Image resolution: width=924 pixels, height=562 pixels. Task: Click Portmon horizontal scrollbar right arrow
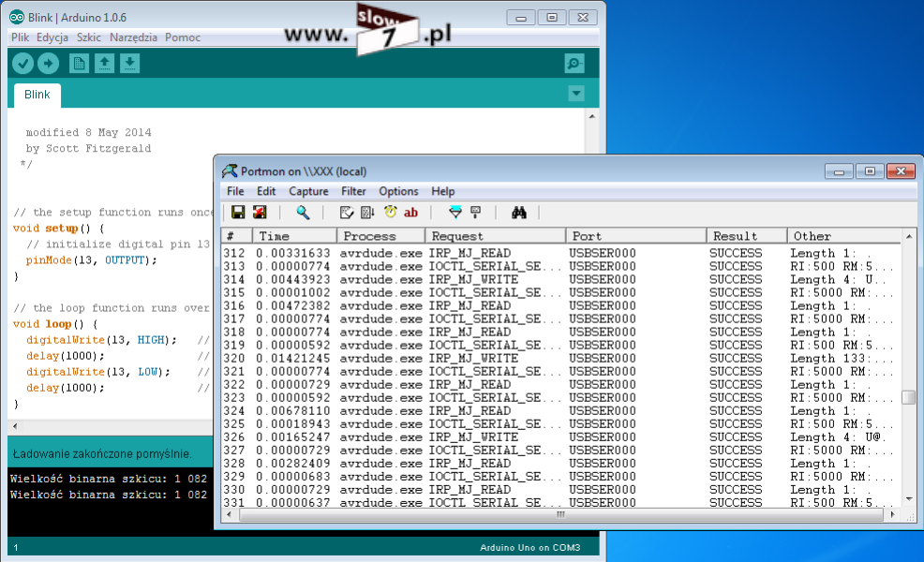893,515
